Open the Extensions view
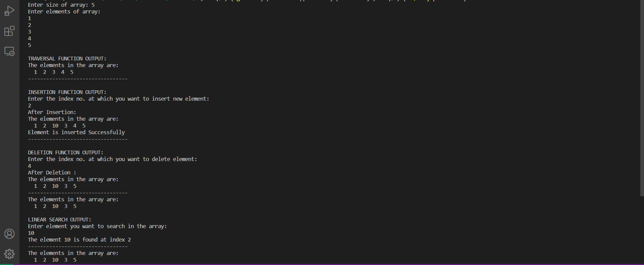644x265 pixels. (9, 31)
